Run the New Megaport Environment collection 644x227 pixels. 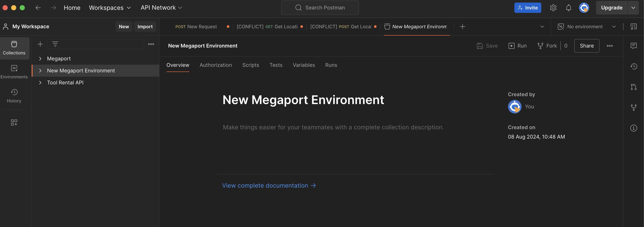(518, 46)
